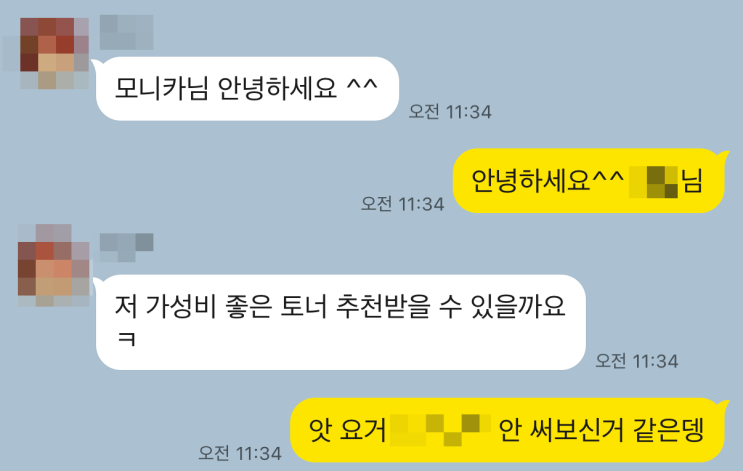Click the word 추천받을 in the white toner bubble
This screenshot has height=471, width=743.
pyautogui.click(x=383, y=307)
